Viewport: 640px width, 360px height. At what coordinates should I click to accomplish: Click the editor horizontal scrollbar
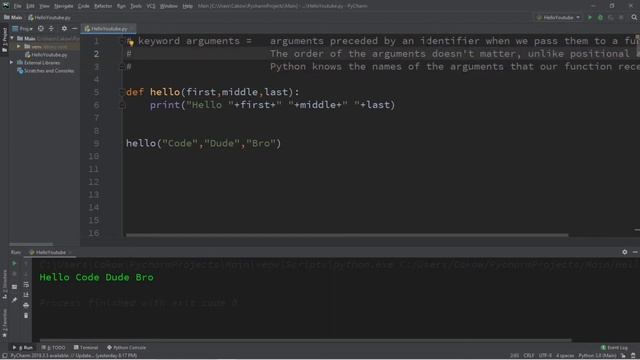pos(347,236)
